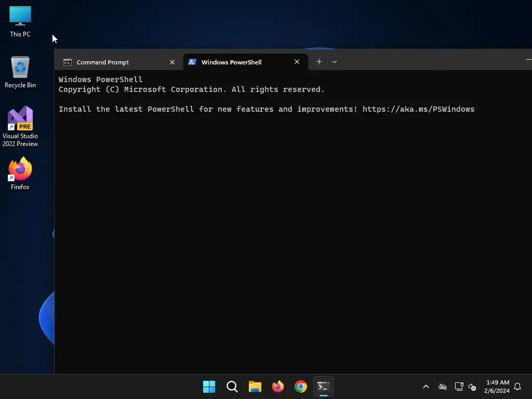The height and width of the screenshot is (399, 532).
Task: Select the Firefox desktop shortcut
Action: (20, 174)
